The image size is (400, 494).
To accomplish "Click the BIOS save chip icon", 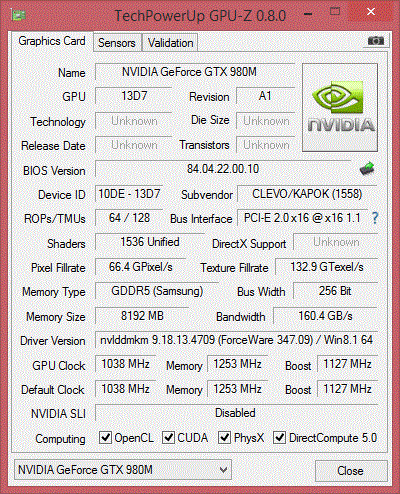I will tap(367, 169).
